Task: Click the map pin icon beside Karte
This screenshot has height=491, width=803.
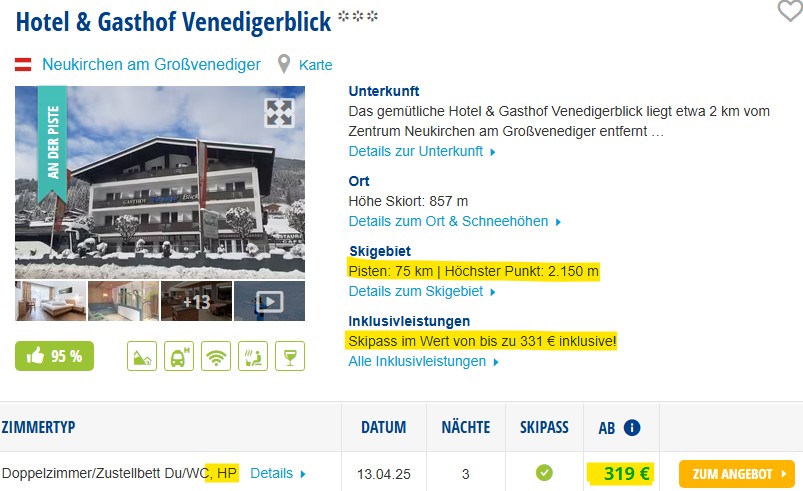Action: (284, 65)
